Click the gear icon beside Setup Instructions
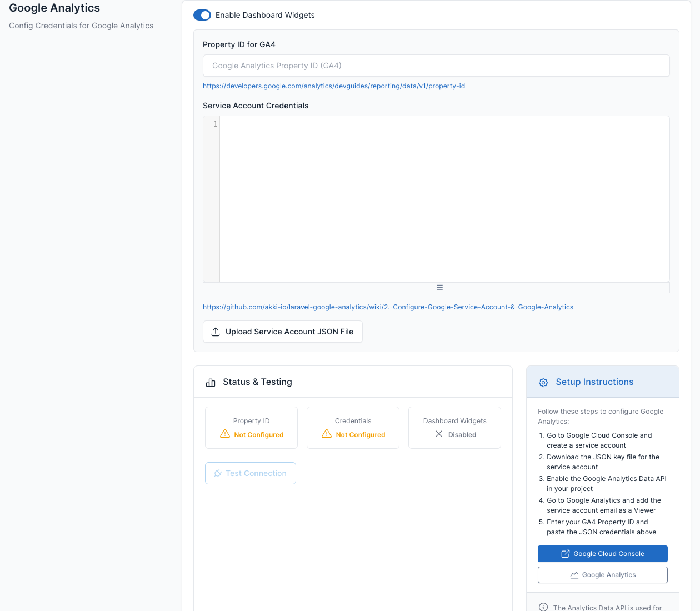This screenshot has height=611, width=700. [x=543, y=383]
